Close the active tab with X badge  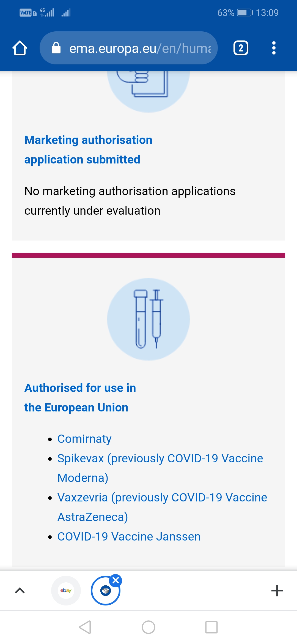tap(116, 580)
